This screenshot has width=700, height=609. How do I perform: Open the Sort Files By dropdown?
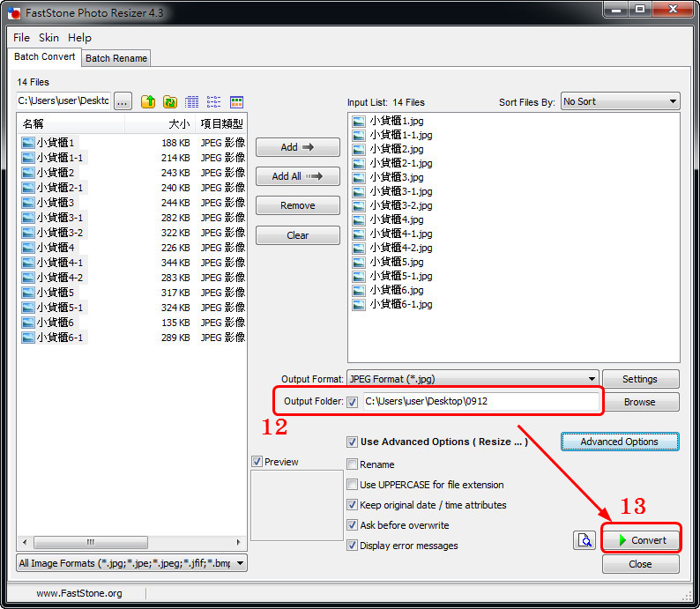tap(621, 101)
